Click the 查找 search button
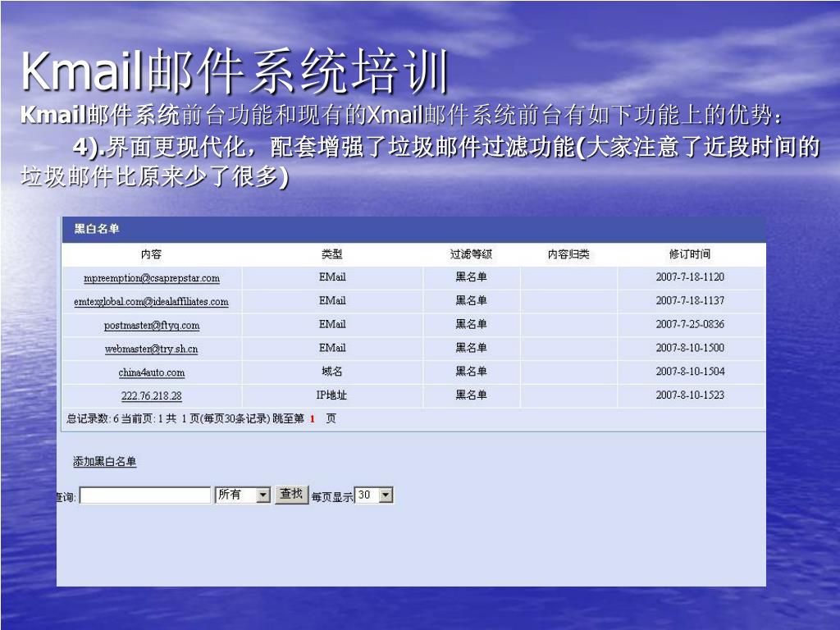Screen dimensions: 840x630 [291, 494]
